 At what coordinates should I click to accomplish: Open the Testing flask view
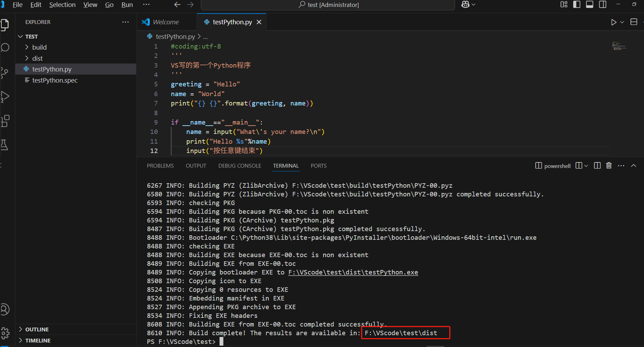(x=5, y=145)
